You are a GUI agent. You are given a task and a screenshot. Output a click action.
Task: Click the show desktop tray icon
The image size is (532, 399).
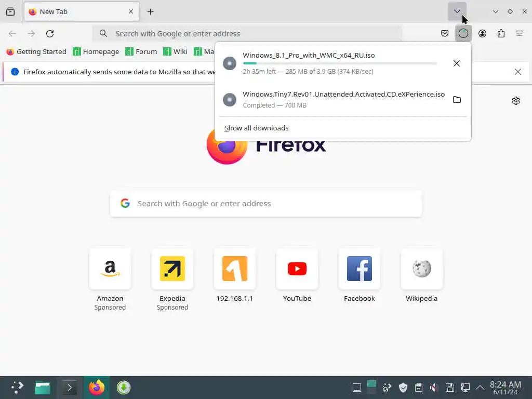(x=356, y=388)
